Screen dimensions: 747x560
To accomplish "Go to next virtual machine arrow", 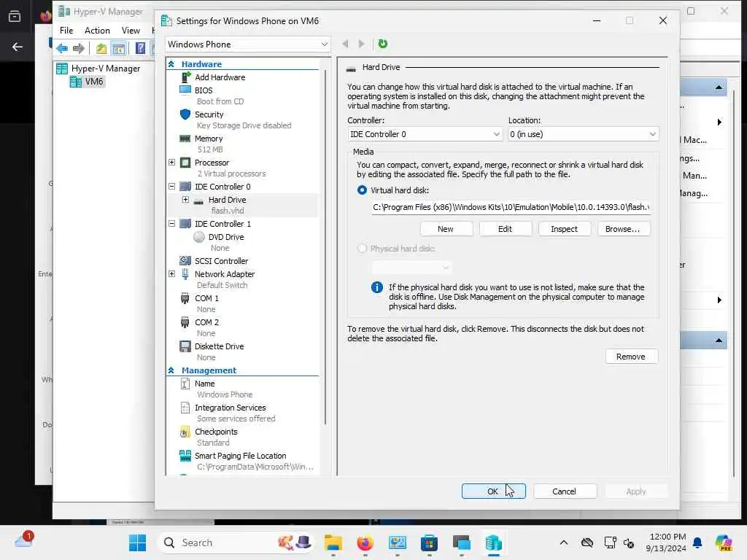I will point(362,44).
